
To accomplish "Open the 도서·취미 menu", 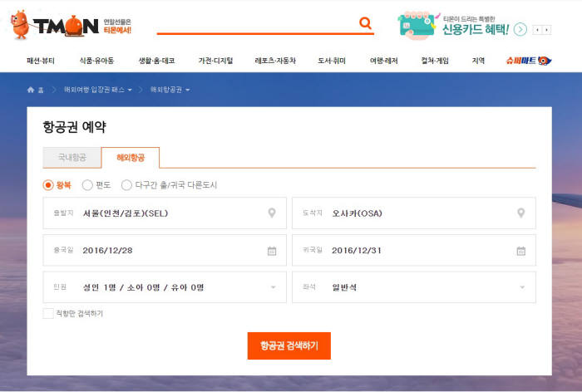I will coord(332,61).
